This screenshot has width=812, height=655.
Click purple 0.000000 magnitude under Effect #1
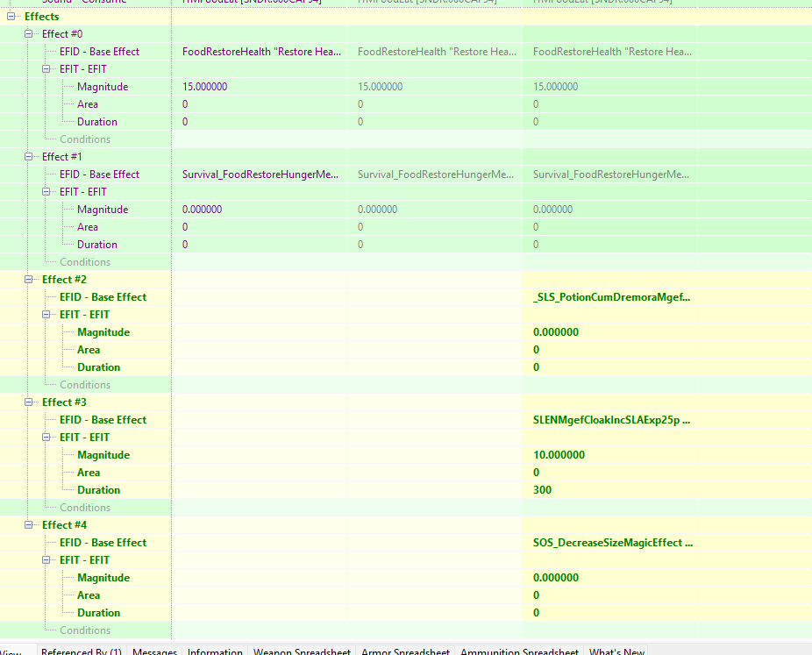click(202, 210)
